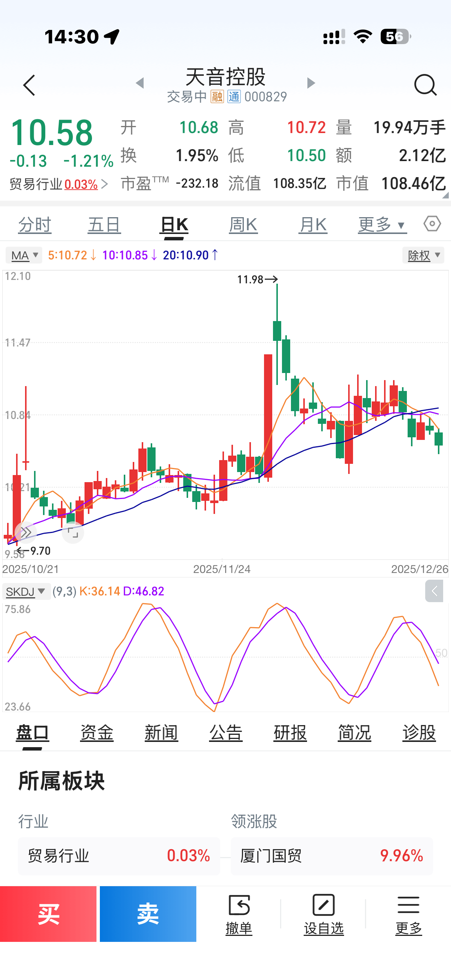The width and height of the screenshot is (451, 980).
Task: Tap the 天音控股 stock title
Action: (x=225, y=77)
